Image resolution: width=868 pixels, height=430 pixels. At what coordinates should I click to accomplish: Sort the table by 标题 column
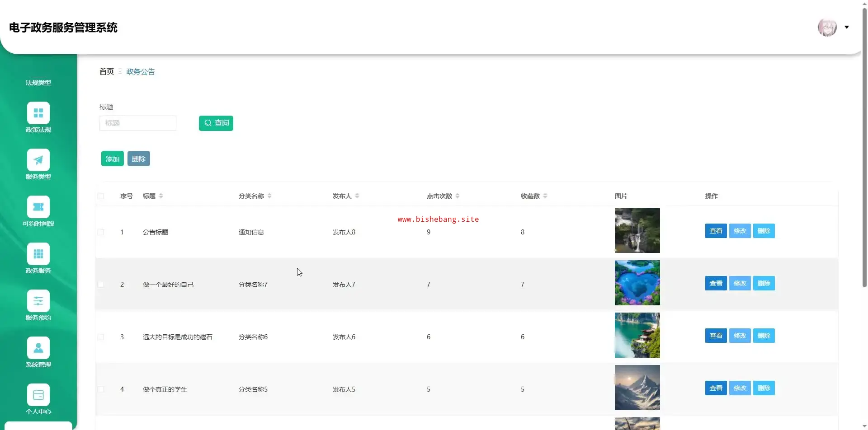pyautogui.click(x=161, y=196)
